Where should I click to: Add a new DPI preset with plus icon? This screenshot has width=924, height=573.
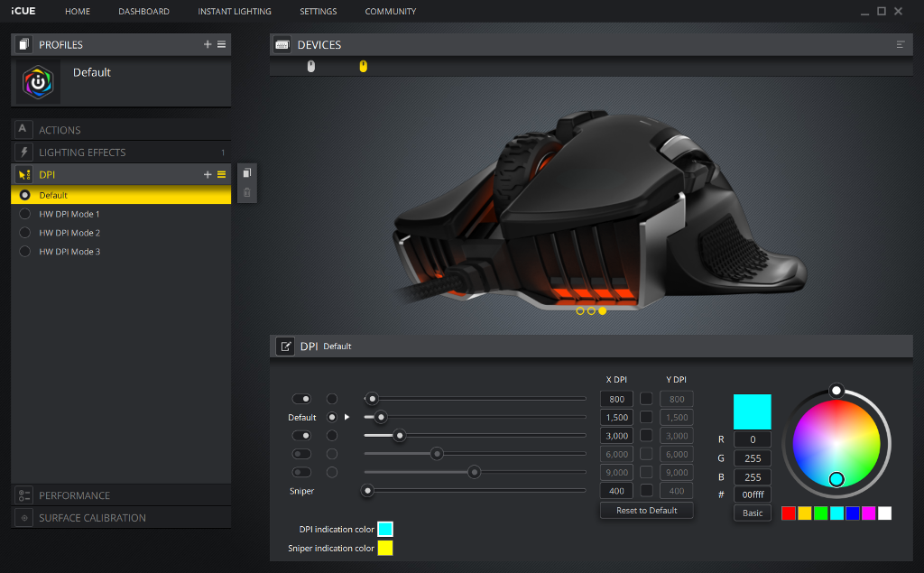[208, 174]
